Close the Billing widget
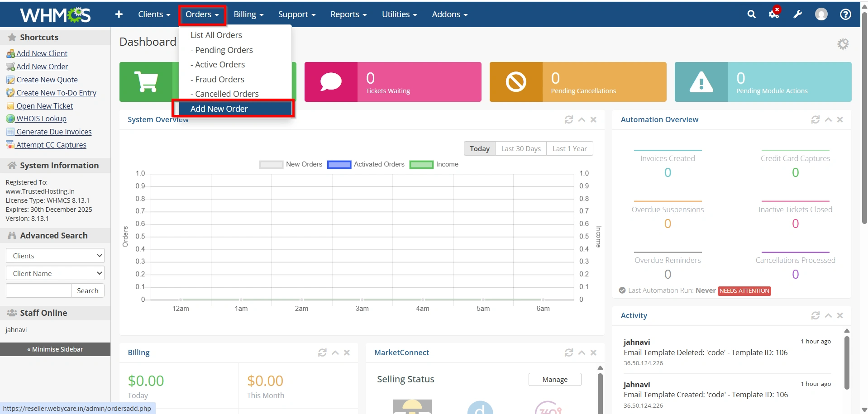Screen dimensions: 868x414 coord(347,352)
